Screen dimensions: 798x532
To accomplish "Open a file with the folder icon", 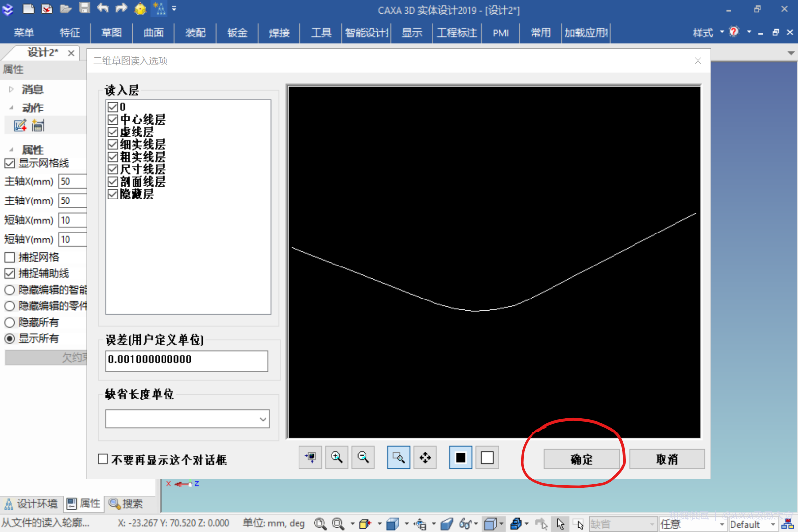I will point(66,8).
